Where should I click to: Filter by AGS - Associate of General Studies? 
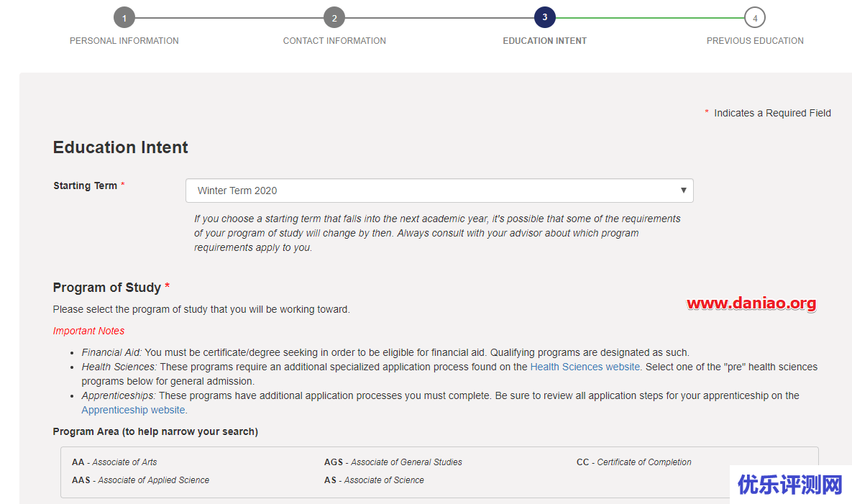coord(393,462)
